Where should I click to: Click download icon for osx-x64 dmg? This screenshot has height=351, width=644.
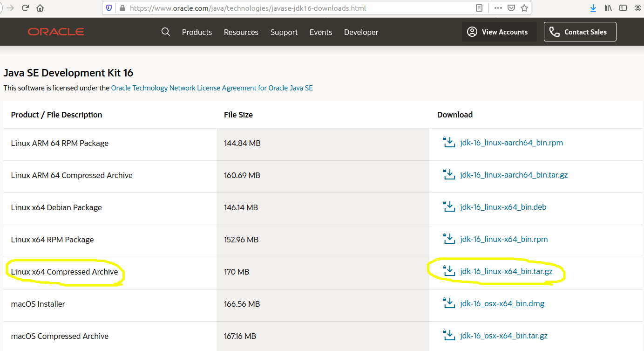(448, 303)
